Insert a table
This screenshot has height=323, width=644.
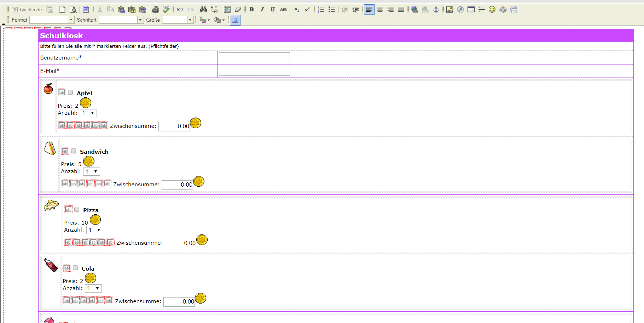471,10
